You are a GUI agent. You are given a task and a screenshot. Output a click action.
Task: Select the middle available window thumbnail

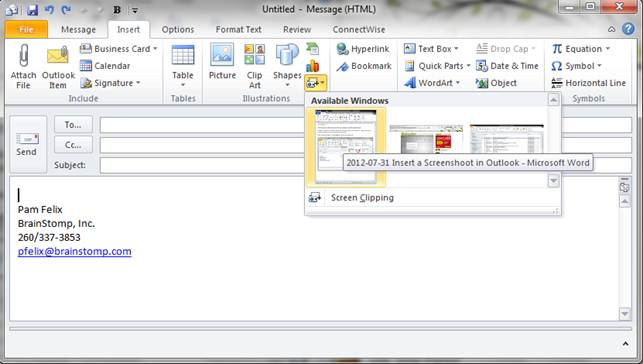(x=426, y=139)
